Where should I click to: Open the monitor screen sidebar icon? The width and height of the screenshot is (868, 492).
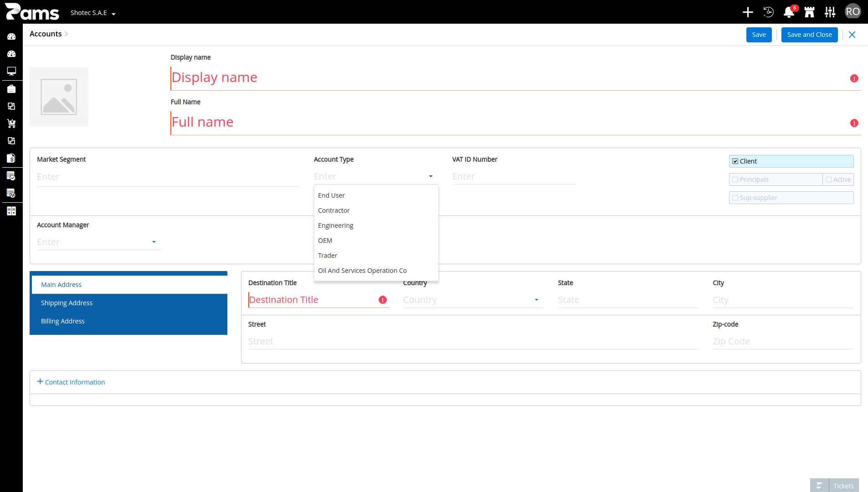coord(11,71)
